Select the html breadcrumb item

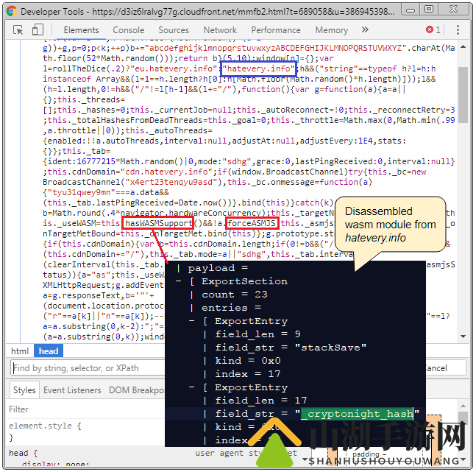pos(20,351)
